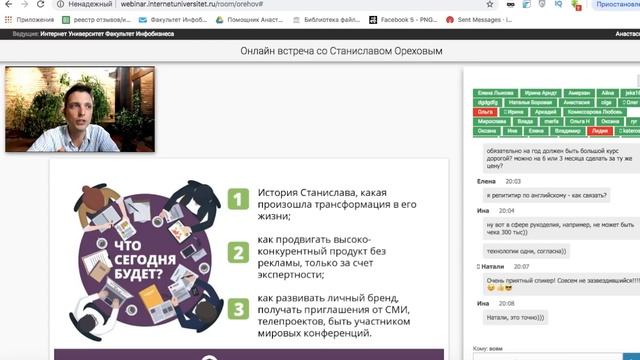Click the 'Кому: всем' recipient label
This screenshot has height=360, width=640.
click(x=488, y=348)
